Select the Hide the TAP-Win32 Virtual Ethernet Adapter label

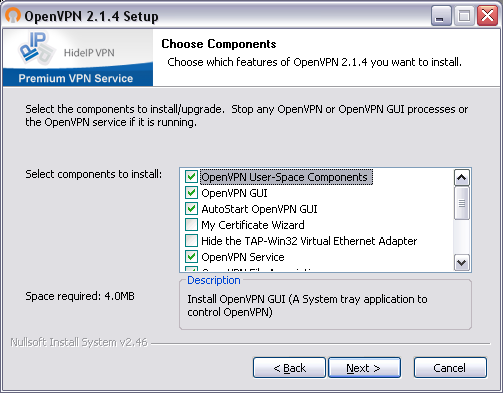309,241
